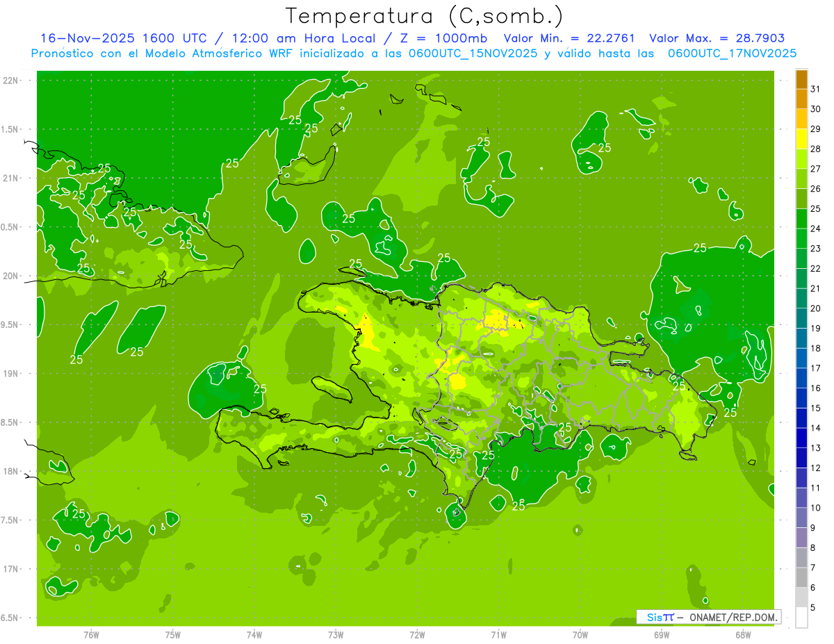
Task: Click the "76W" longitude label
Action: point(91,635)
